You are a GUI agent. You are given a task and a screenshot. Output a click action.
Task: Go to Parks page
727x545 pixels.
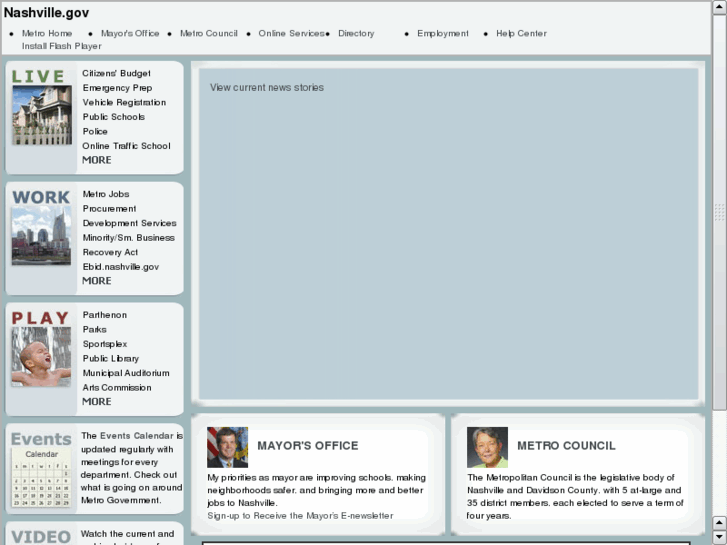(95, 329)
